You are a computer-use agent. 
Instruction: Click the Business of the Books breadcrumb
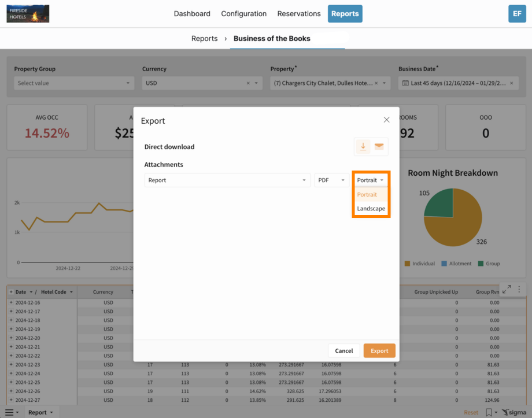click(272, 38)
